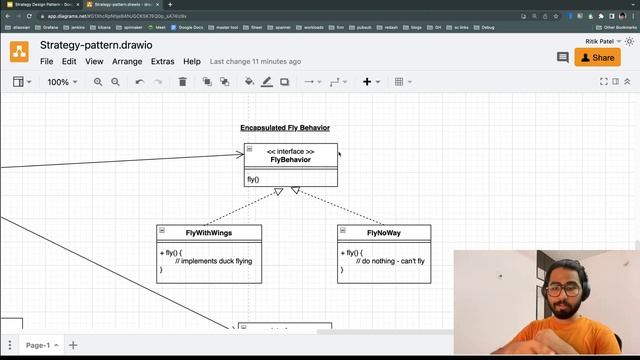
Task: Switch to the Strategy Design Pattern browser tab
Action: coord(43,4)
